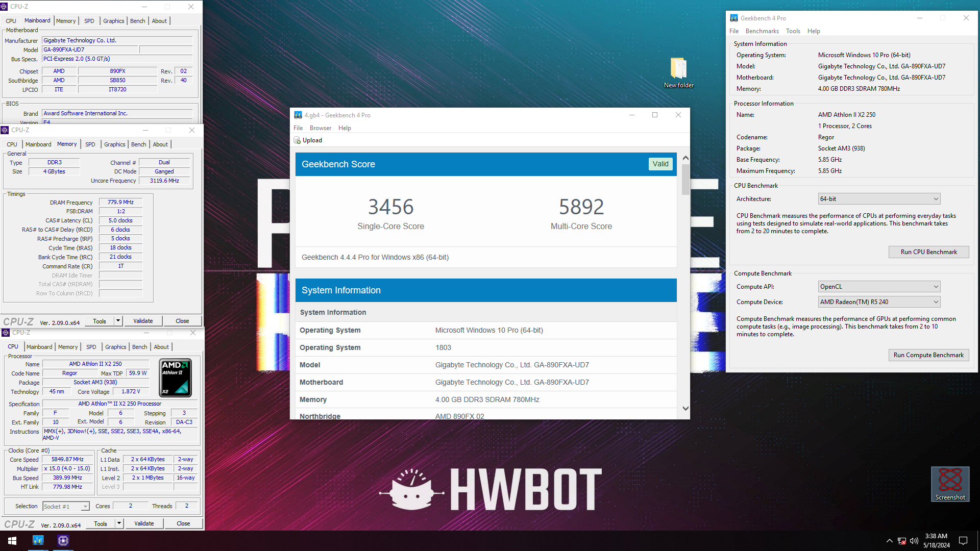Select the CPU-Z taskbar icon

click(x=63, y=541)
